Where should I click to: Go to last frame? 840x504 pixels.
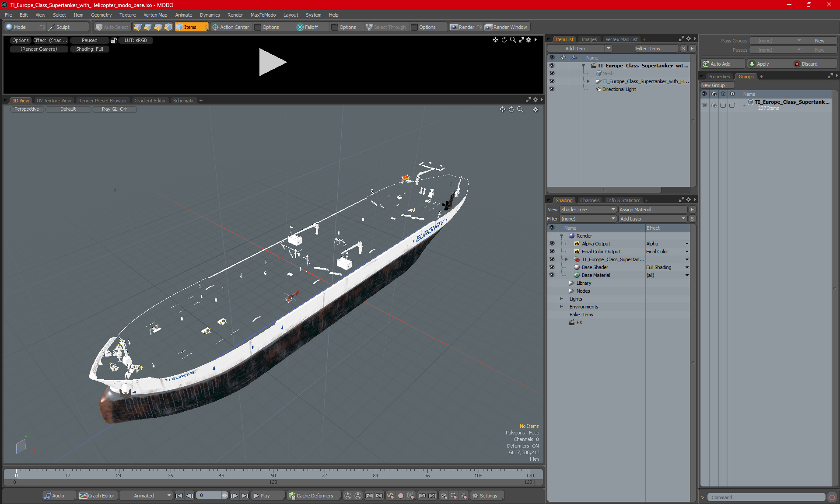(245, 496)
